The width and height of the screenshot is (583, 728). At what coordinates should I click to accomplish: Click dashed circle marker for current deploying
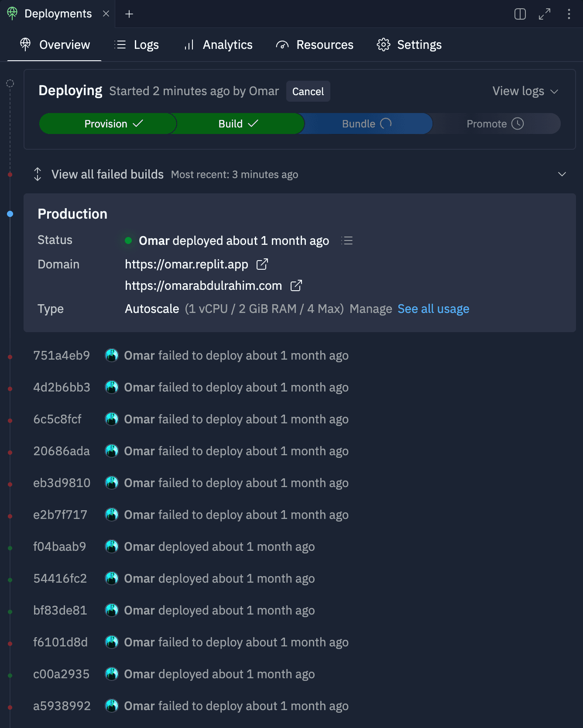tap(10, 83)
